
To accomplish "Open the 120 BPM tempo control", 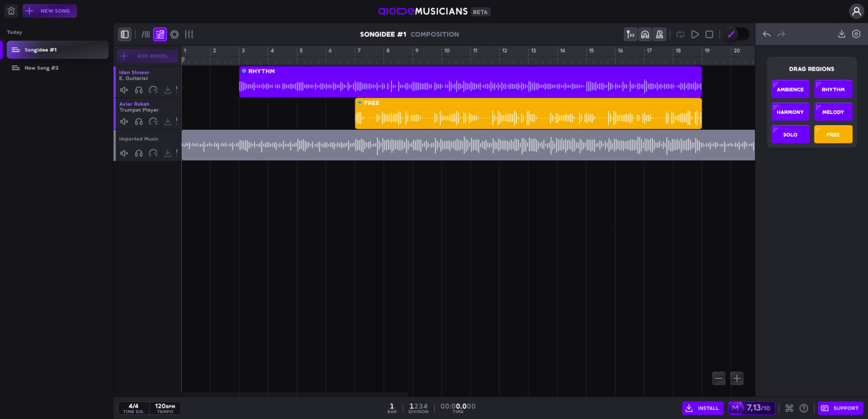I will [165, 408].
